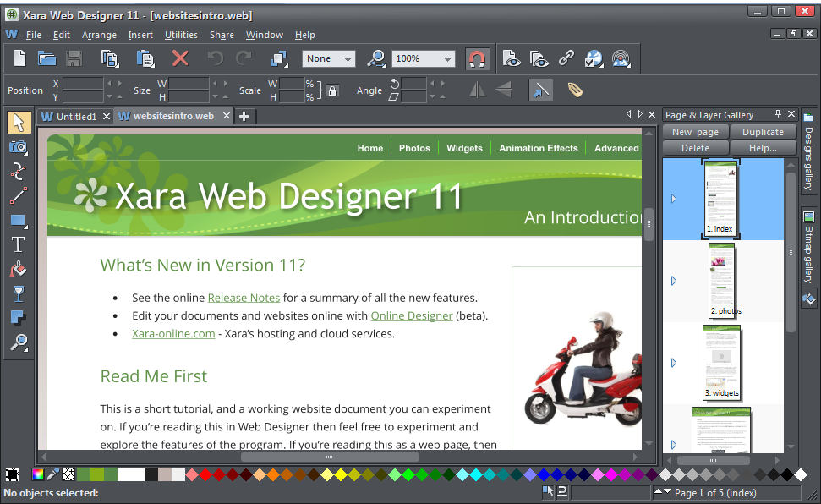Screen dimensions: 821x504
Task: Expand layers of 1. index page
Action: (674, 199)
